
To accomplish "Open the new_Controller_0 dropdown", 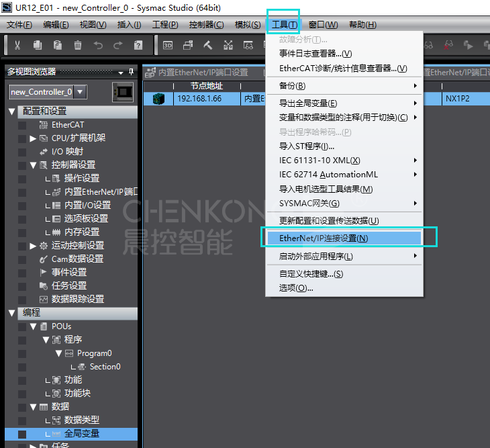I will tap(80, 92).
